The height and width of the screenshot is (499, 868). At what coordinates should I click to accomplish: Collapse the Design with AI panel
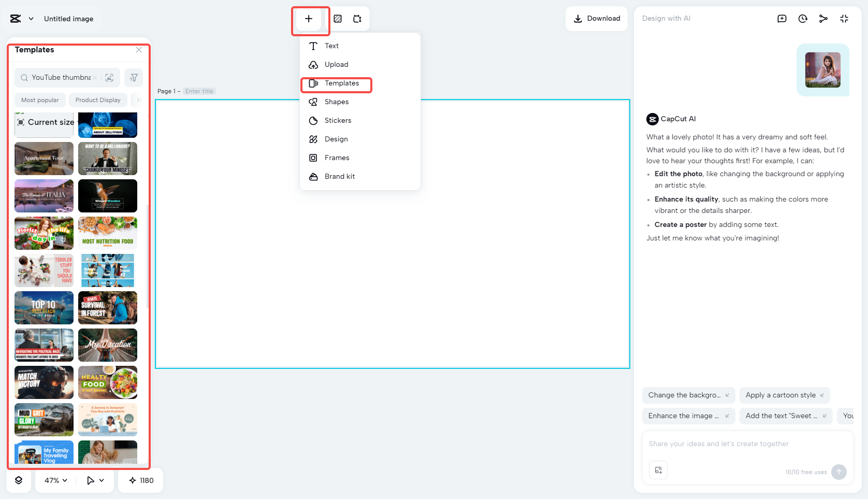tap(844, 19)
